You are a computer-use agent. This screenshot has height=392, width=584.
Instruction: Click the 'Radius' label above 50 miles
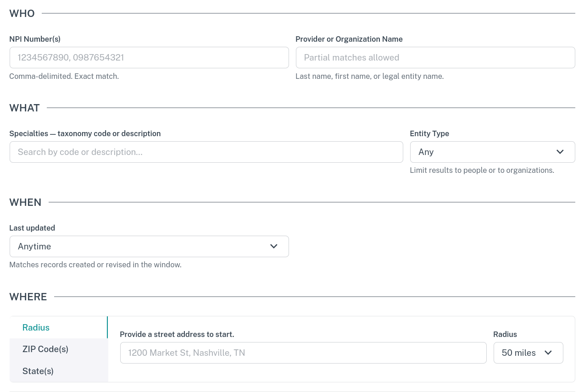click(x=505, y=334)
